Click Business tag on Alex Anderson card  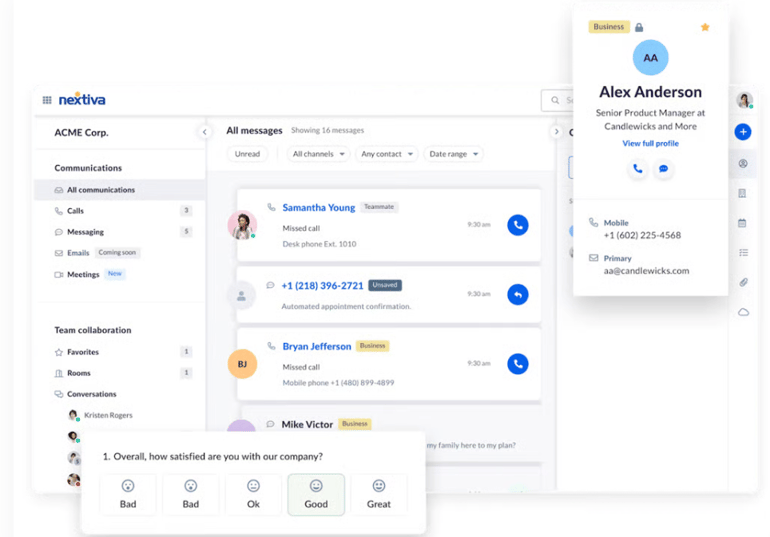click(608, 27)
